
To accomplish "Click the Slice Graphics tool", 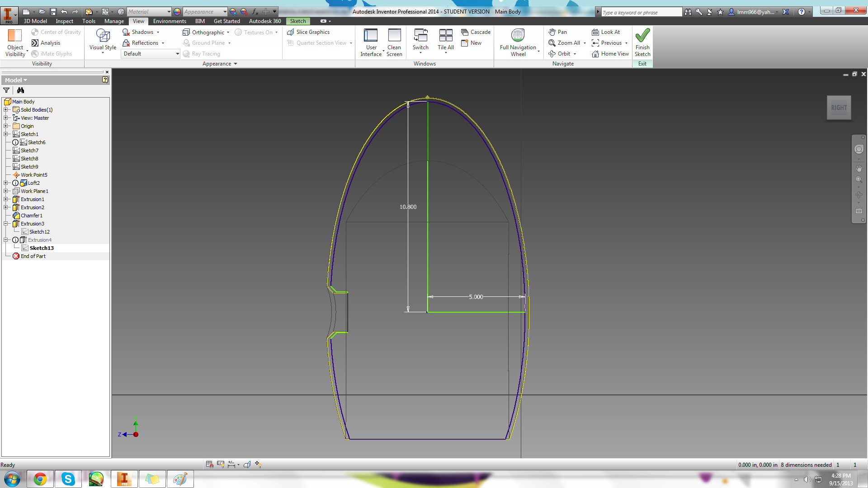I will click(x=308, y=32).
